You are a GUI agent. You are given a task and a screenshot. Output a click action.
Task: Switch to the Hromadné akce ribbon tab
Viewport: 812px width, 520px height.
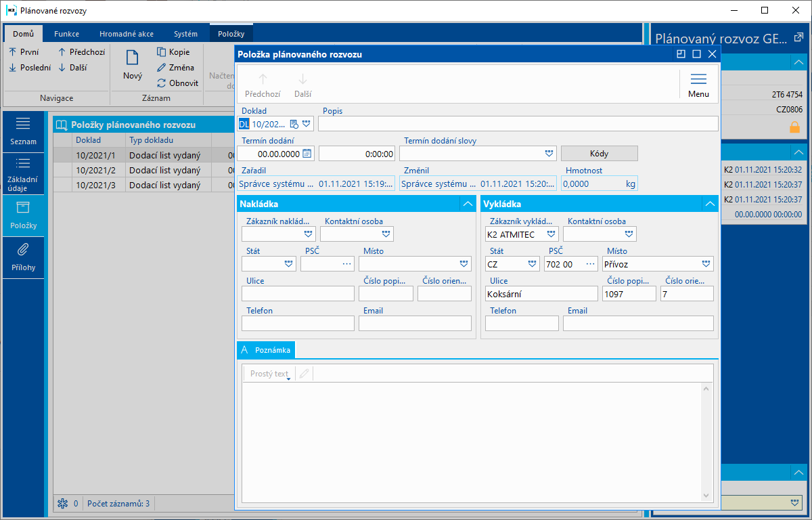126,34
